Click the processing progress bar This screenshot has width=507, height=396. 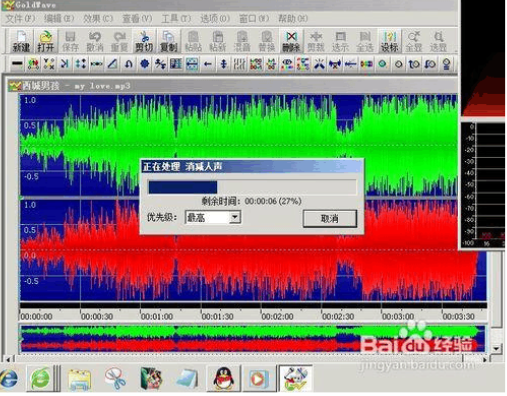point(252,187)
